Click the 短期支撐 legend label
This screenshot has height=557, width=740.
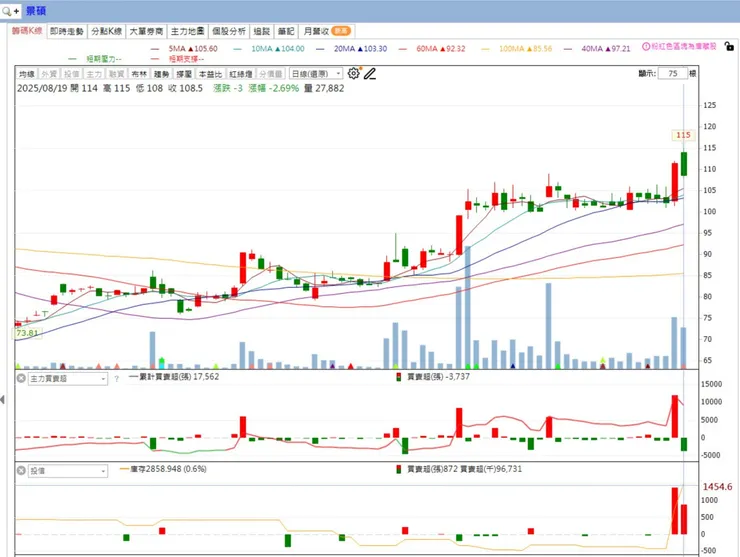pyautogui.click(x=186, y=59)
